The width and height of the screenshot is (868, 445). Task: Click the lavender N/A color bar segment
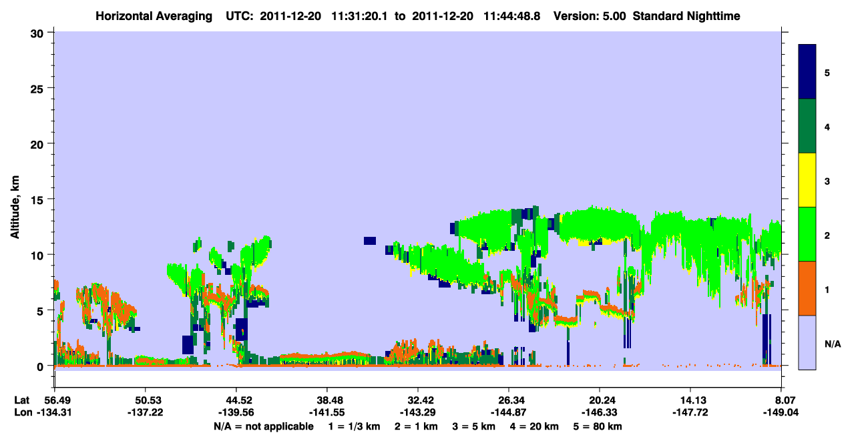pos(807,342)
